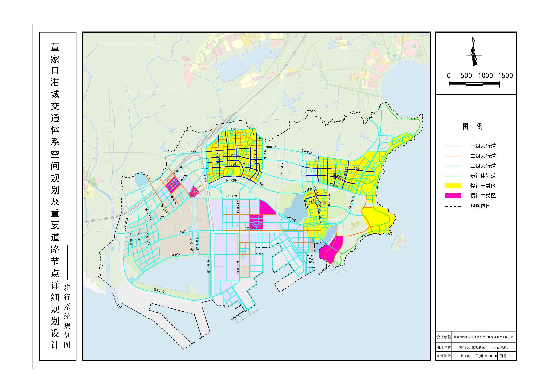
Task: Click the 慢行一类区 legend label
Action: 483,186
